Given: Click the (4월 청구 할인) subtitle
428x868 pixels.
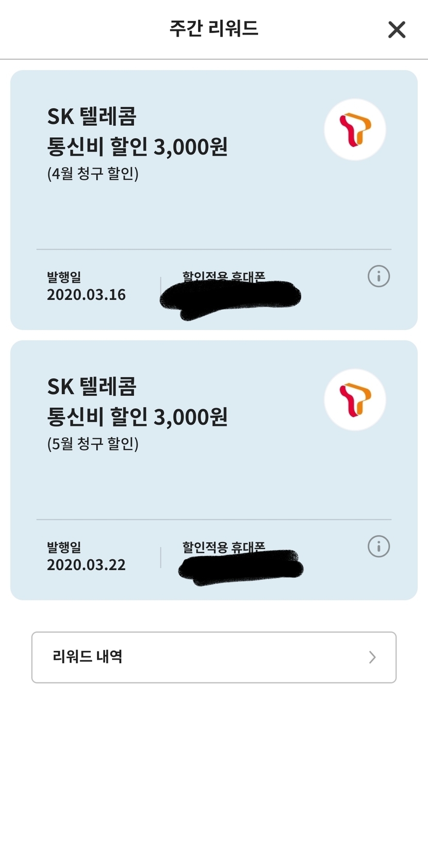Looking at the screenshot, I should tap(93, 174).
